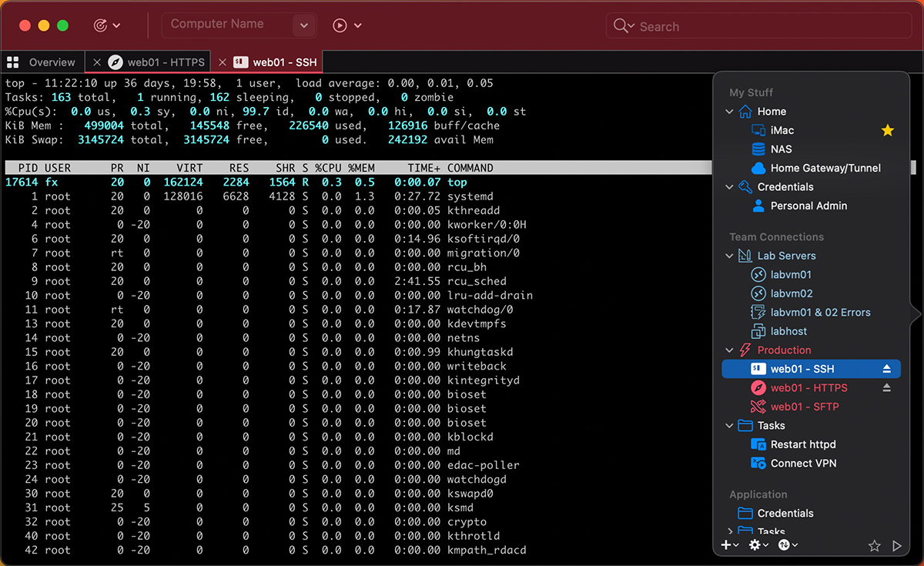The height and width of the screenshot is (566, 924).
Task: Open the labvm01 remote desktop connection
Action: click(x=791, y=275)
